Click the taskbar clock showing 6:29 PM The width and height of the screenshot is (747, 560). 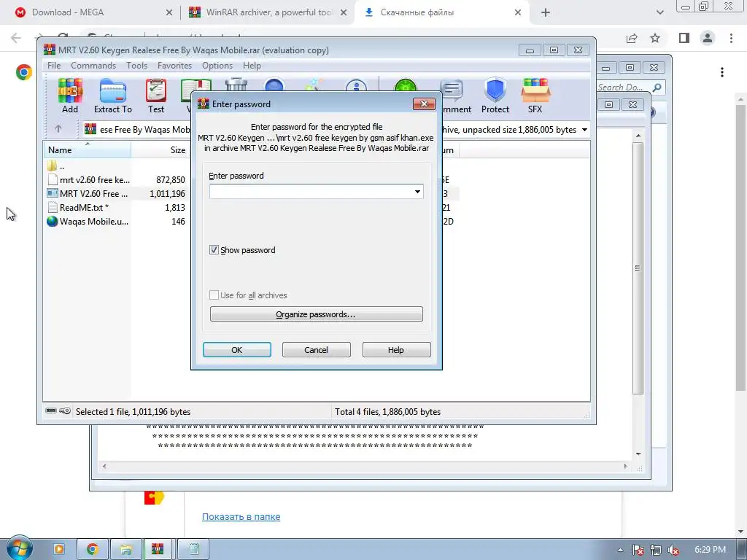click(711, 550)
